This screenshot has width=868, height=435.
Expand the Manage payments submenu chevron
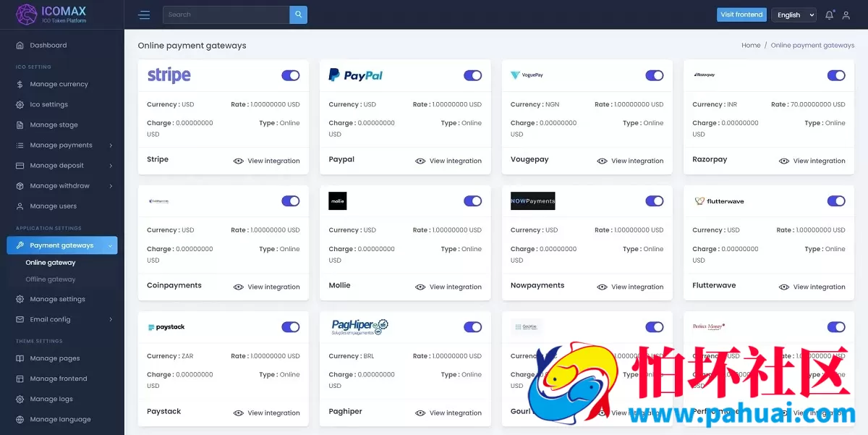(111, 145)
